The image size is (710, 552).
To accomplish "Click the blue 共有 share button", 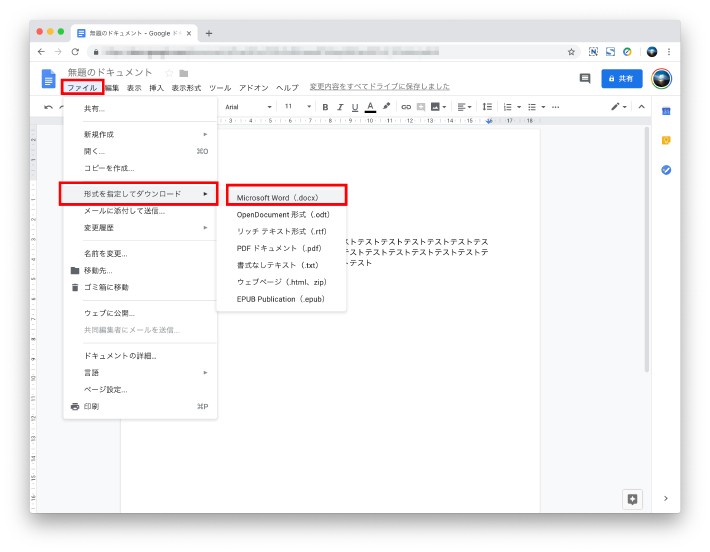I will click(622, 79).
